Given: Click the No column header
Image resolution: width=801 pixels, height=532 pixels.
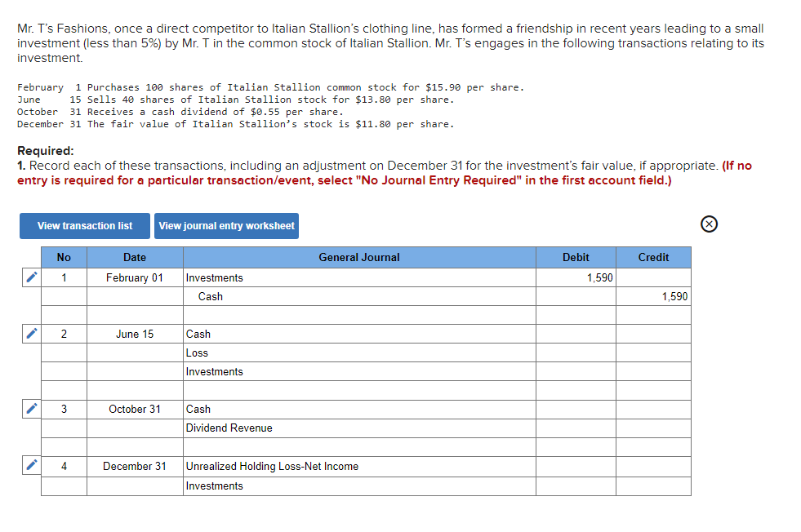Looking at the screenshot, I should 64,257.
